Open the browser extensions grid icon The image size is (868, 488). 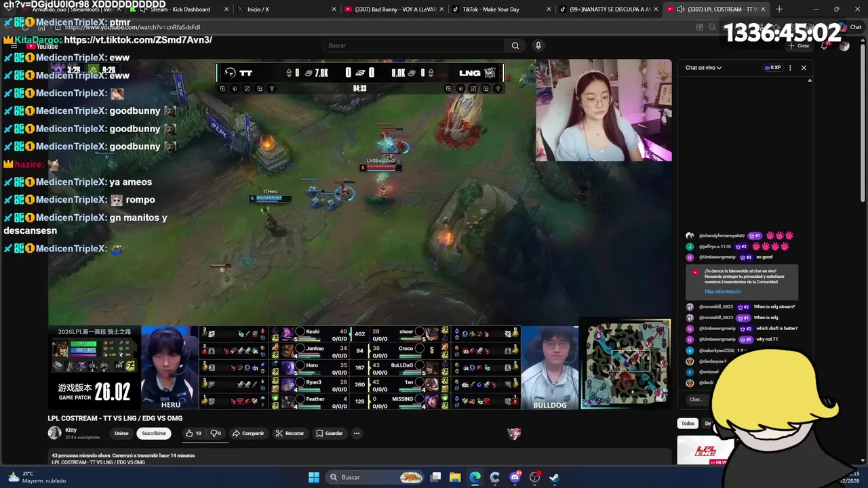pyautogui.click(x=699, y=27)
